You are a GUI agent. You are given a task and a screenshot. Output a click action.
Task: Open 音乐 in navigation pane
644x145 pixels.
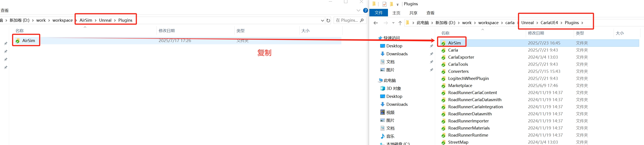coord(390,136)
